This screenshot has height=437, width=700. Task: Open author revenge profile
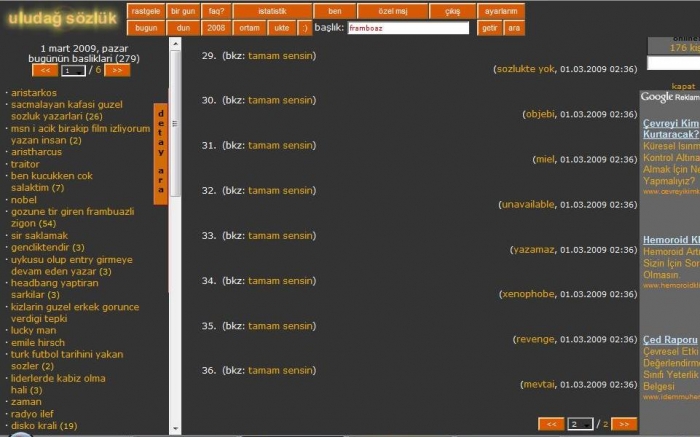[x=535, y=339]
